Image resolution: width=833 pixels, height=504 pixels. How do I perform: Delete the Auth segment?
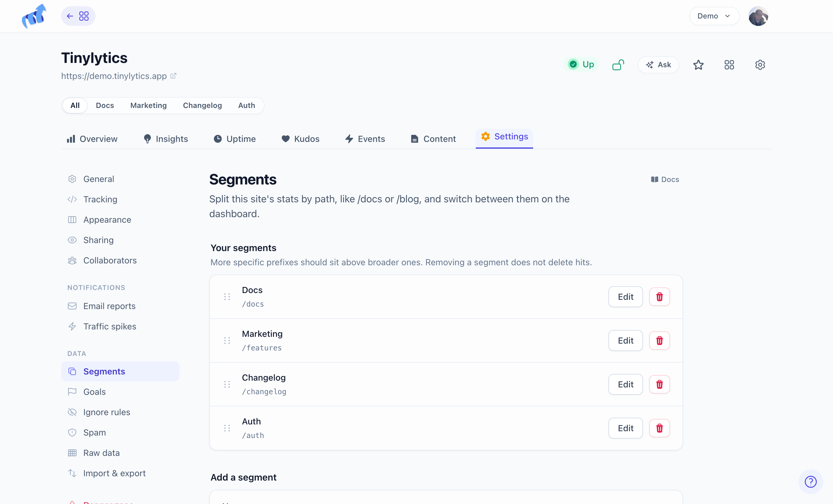click(x=659, y=428)
